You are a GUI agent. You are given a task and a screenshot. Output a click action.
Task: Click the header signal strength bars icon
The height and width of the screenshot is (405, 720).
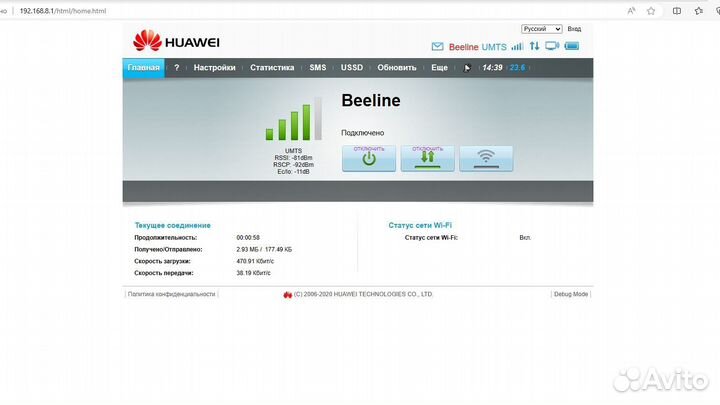point(517,46)
